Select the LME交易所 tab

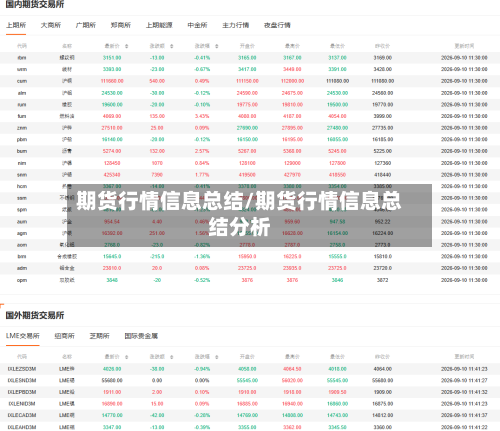pyautogui.click(x=23, y=336)
